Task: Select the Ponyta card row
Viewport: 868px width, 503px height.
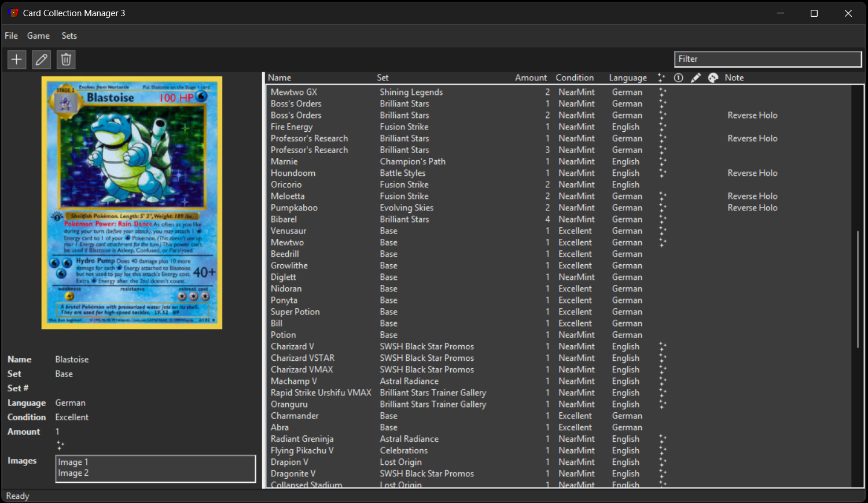Action: 558,300
